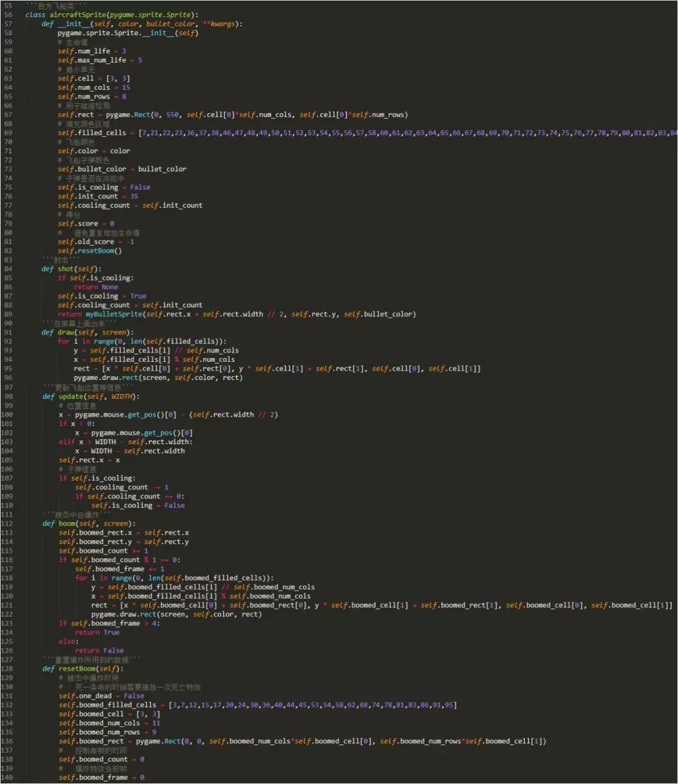Viewport: 678px width, 784px height.
Task: Click line number 111 in the gutter
Action: [7, 514]
